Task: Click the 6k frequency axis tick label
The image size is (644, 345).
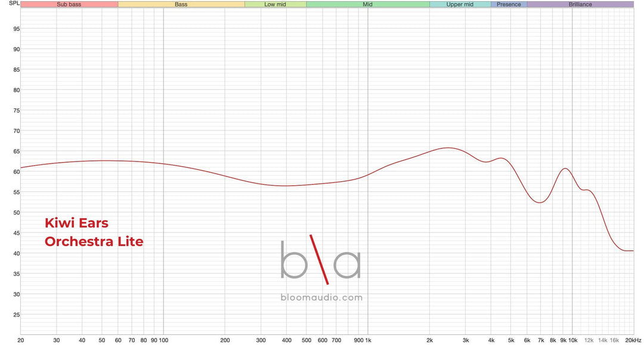Action: [x=527, y=340]
